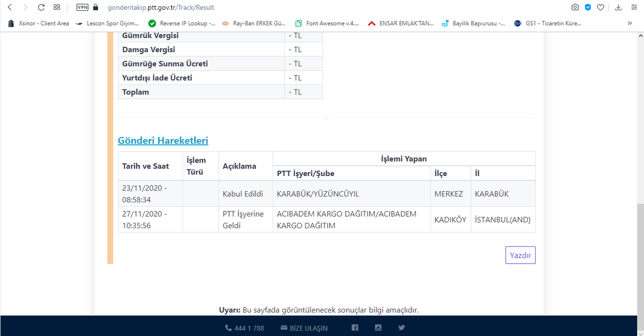Open the GS1 - Ticaretin Küre... bookmark
Viewport: 644px width, 336px height.
point(547,24)
